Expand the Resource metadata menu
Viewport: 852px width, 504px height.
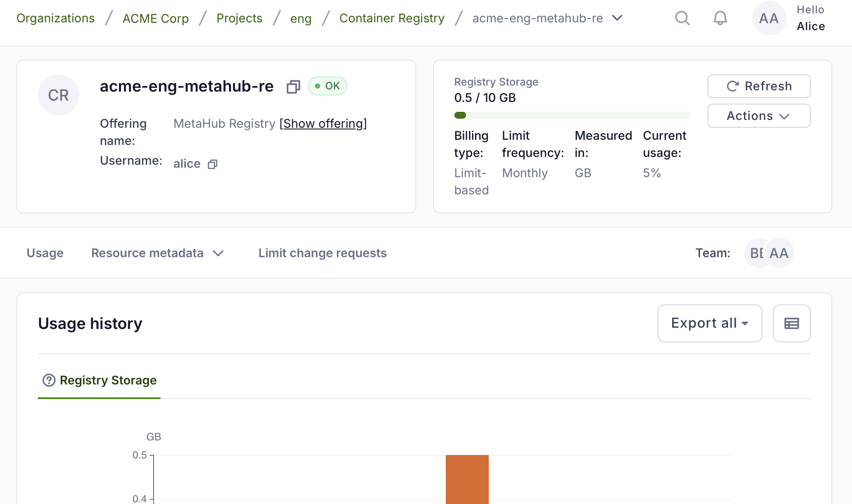click(x=157, y=253)
